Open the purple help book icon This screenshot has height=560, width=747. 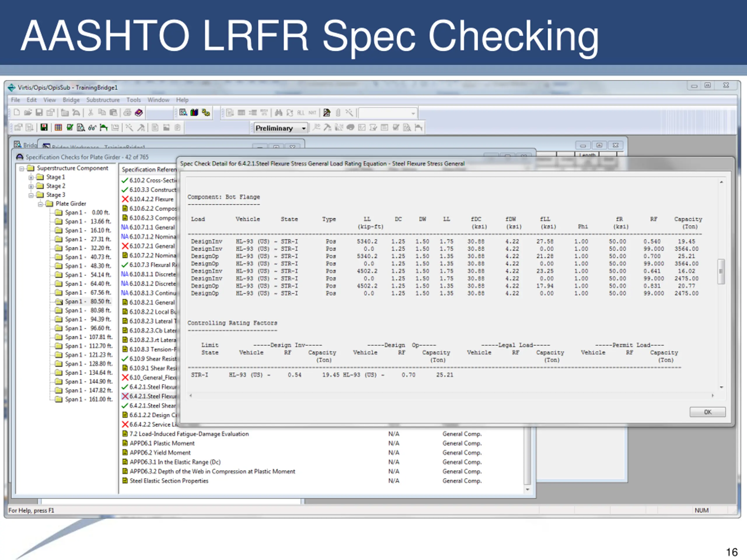pyautogui.click(x=139, y=113)
